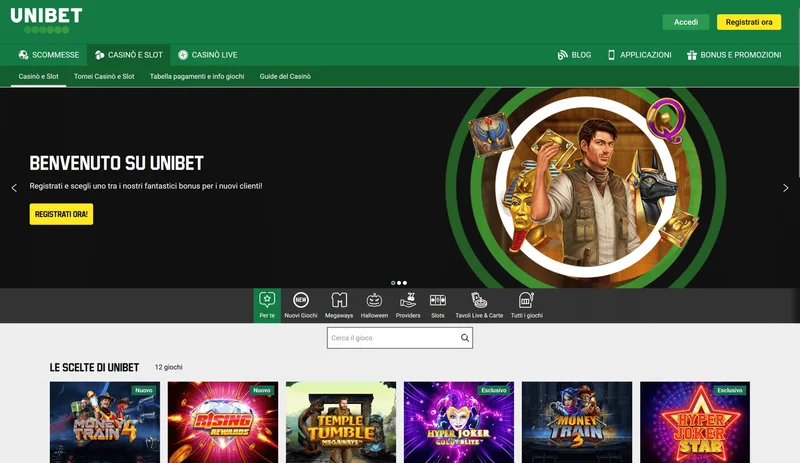Click the Scommesse soccer ball icon
This screenshot has width=800, height=463.
click(23, 55)
